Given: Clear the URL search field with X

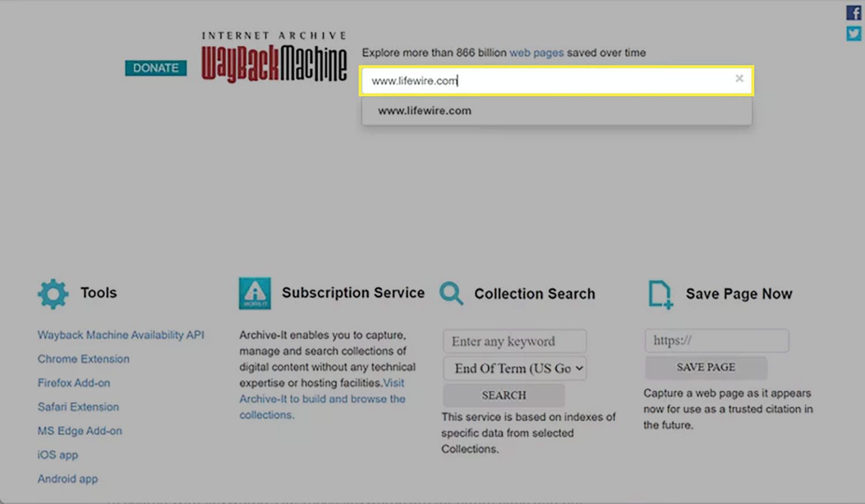Looking at the screenshot, I should tap(739, 78).
